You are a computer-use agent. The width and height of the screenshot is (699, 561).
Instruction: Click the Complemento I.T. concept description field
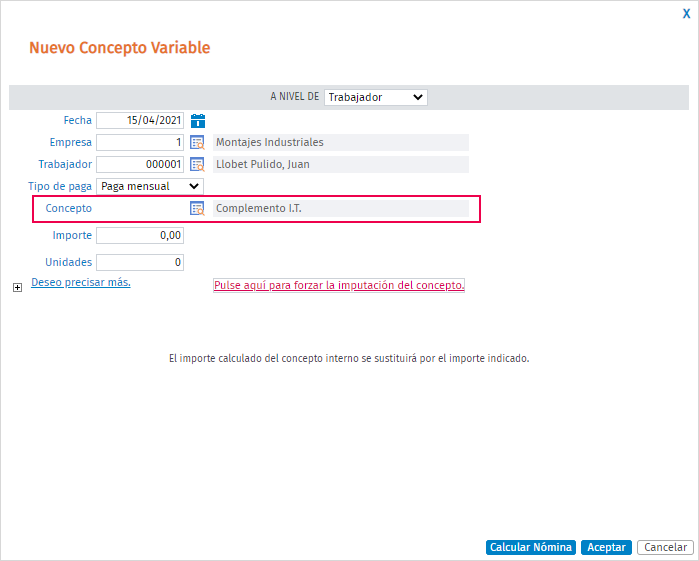(340, 208)
